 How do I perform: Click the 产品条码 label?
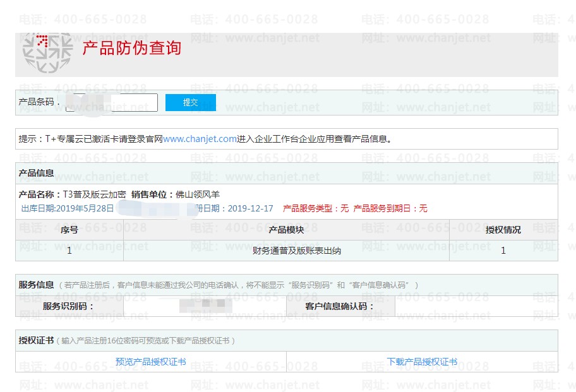tap(39, 102)
